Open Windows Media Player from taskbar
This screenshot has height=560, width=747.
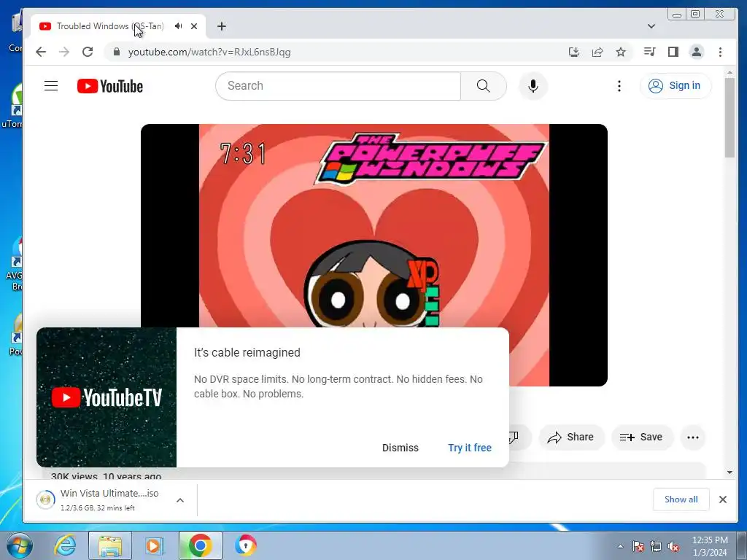pyautogui.click(x=155, y=545)
